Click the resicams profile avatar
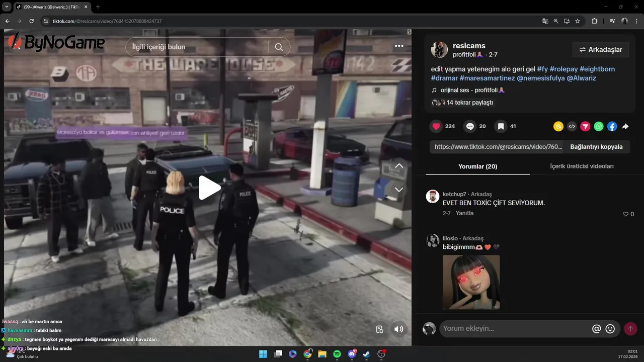This screenshot has height=362, width=644. tap(439, 50)
